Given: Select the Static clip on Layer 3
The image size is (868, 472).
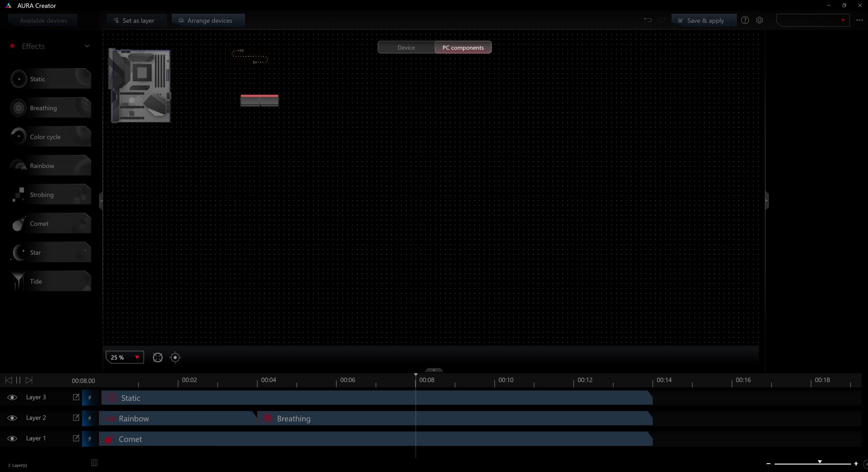Looking at the screenshot, I should click(x=377, y=398).
